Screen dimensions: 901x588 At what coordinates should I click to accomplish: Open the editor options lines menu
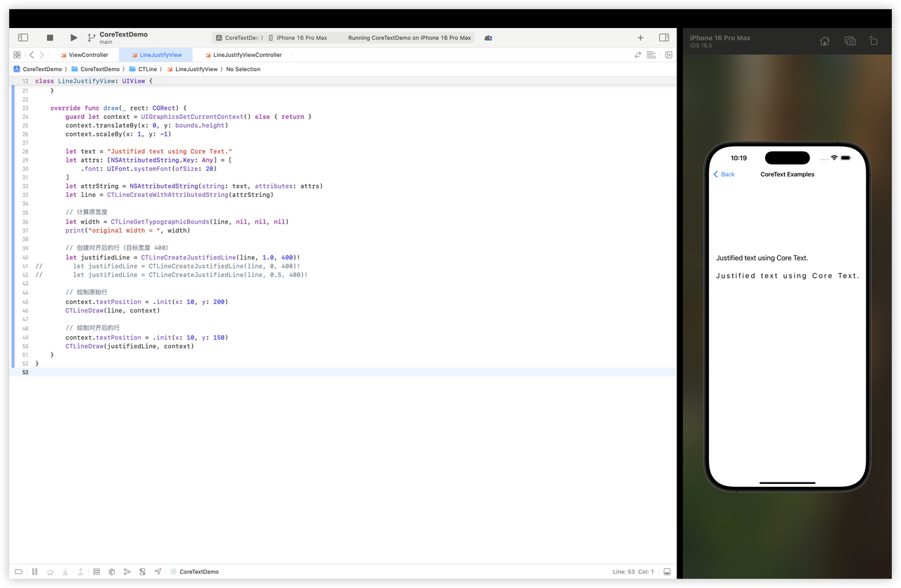(651, 55)
